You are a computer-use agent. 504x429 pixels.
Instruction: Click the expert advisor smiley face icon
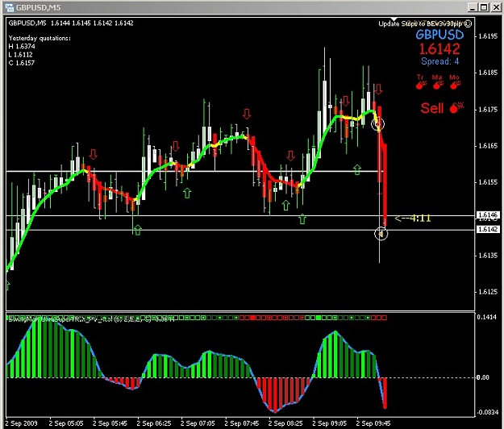click(469, 23)
